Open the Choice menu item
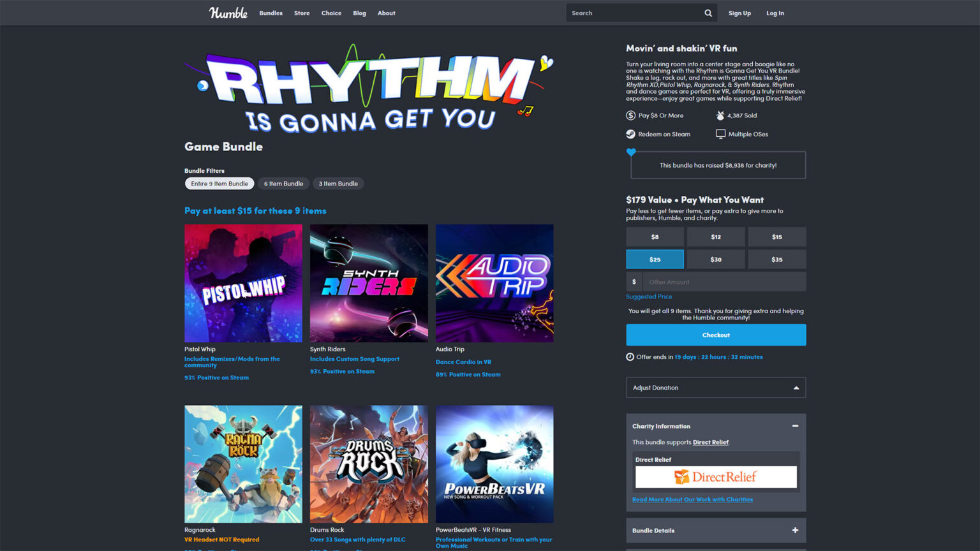This screenshot has height=551, width=980. 331,13
